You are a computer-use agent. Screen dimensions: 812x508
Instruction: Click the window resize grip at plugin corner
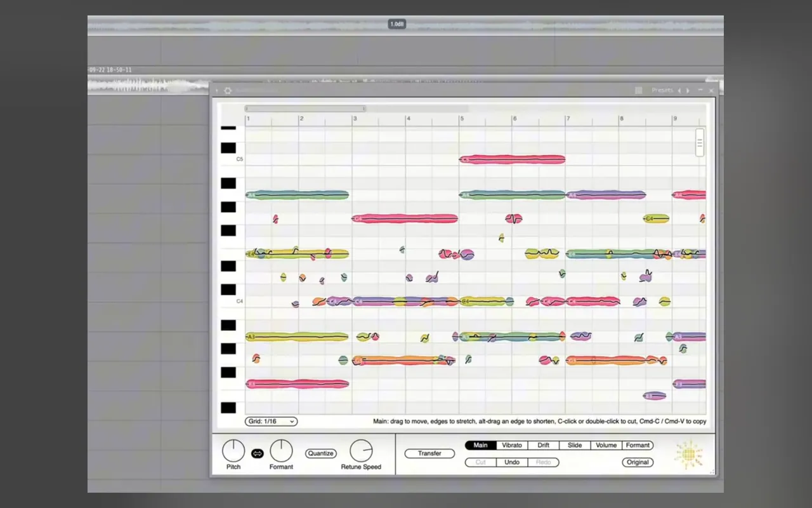[712, 471]
